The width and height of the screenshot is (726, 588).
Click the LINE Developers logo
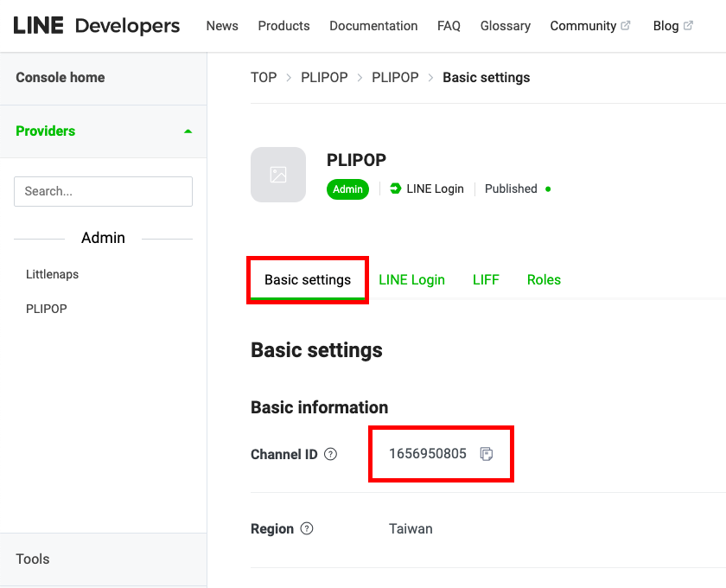pos(96,25)
